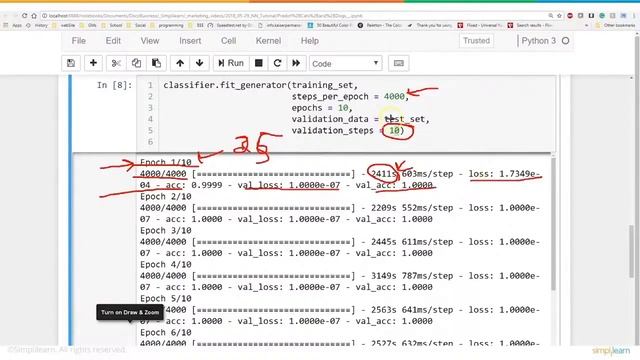Move selected cell down arrow
640x360 pixels.
tap(200, 63)
